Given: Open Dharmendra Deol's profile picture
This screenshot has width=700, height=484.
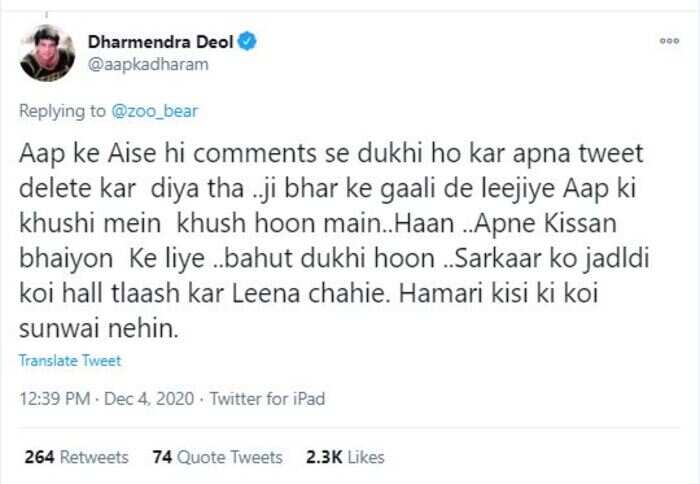Looking at the screenshot, I should (x=47, y=53).
